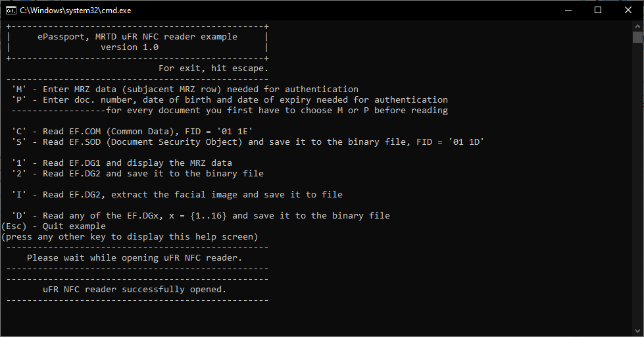Image resolution: width=644 pixels, height=337 pixels.
Task: Click the vertical scrollbar thumb
Action: point(637,37)
